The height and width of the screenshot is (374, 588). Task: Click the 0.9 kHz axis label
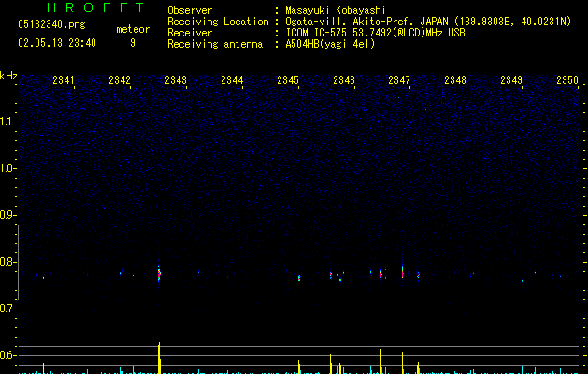[8, 215]
